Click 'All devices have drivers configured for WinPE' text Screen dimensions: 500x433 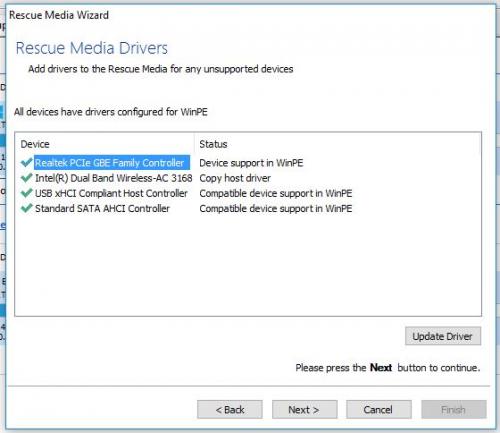tap(111, 112)
